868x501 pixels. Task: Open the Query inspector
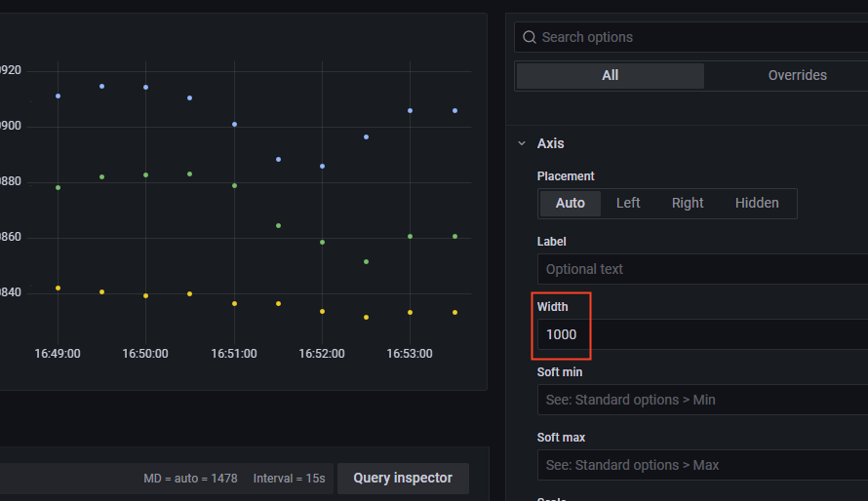point(403,479)
